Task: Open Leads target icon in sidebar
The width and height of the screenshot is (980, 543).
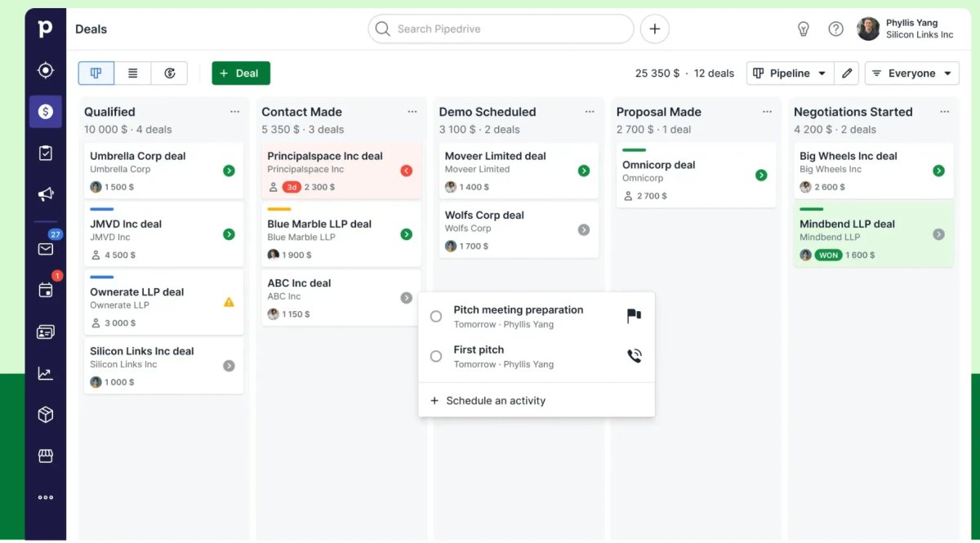Action: coord(46,70)
